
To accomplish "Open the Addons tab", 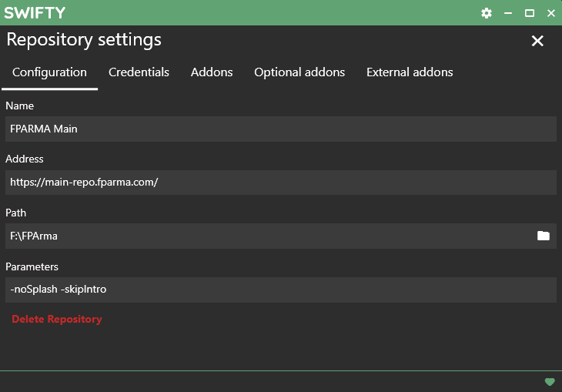I will point(212,72).
